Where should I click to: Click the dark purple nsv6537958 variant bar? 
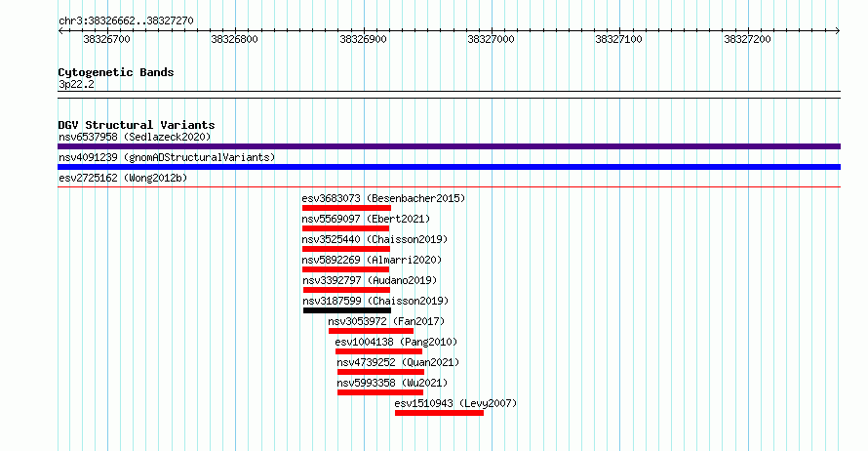click(x=449, y=146)
